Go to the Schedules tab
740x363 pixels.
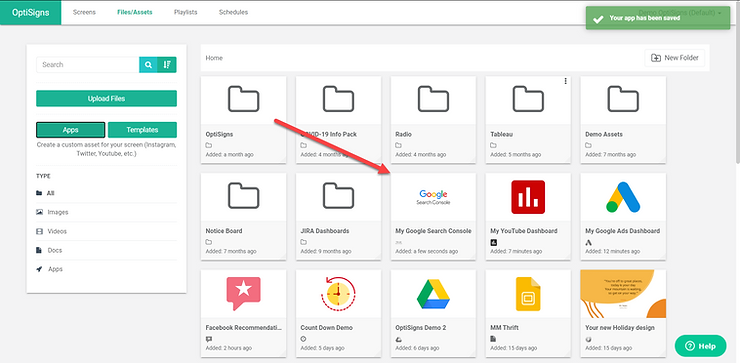(233, 12)
